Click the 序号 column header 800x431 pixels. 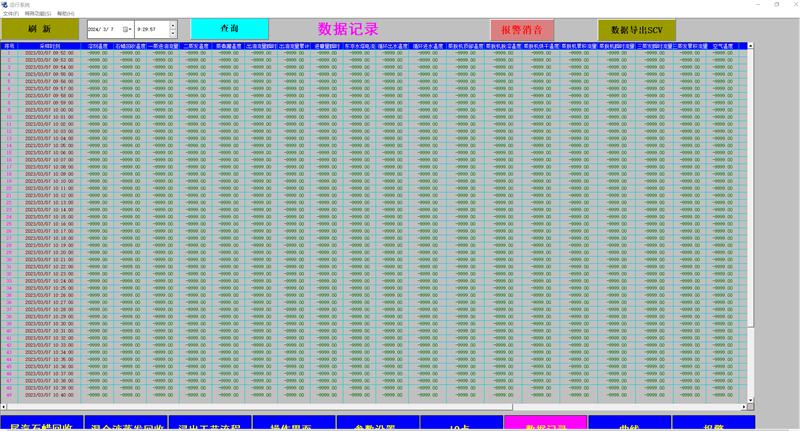click(x=9, y=46)
